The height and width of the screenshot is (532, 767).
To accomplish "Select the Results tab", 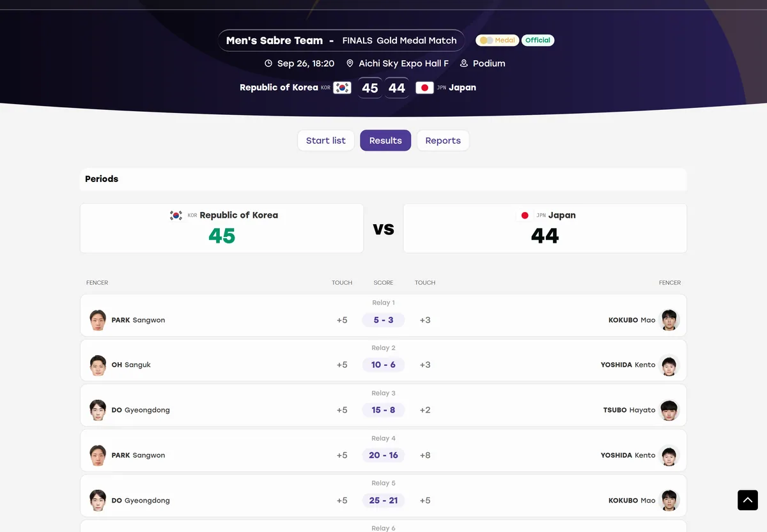I will point(385,141).
